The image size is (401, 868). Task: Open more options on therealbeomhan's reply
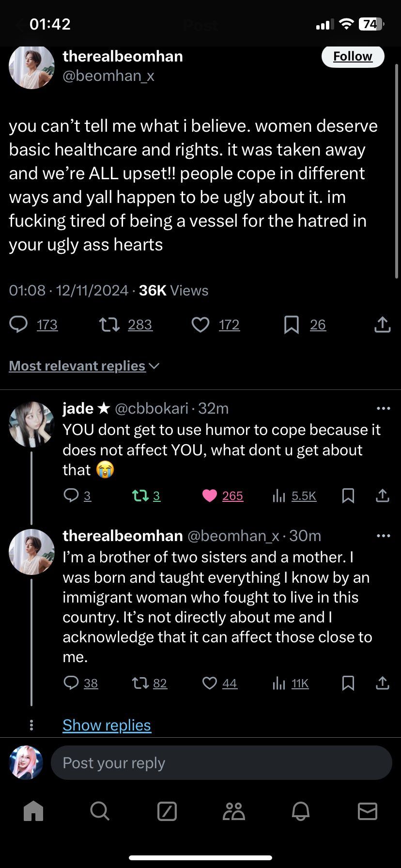click(383, 536)
